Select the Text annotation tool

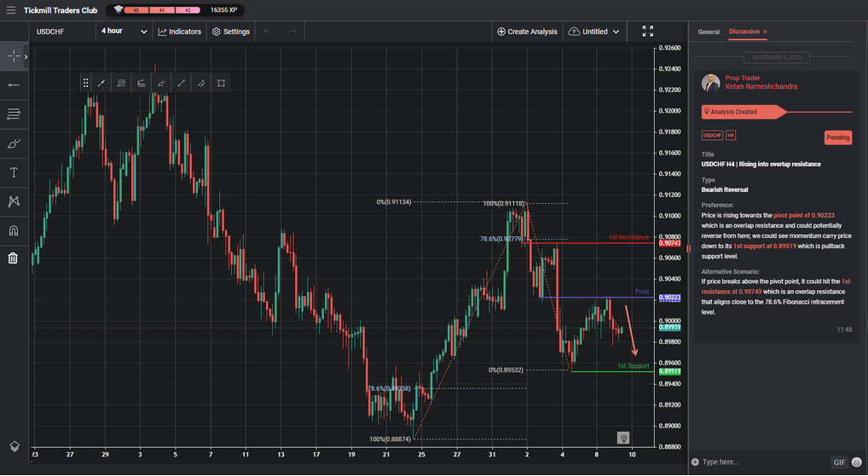pos(14,172)
